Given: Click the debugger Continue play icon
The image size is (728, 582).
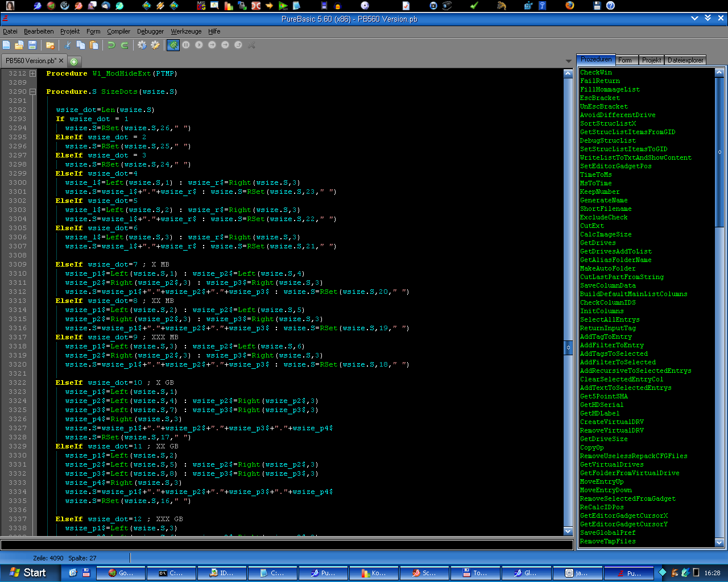Looking at the screenshot, I should [x=199, y=45].
